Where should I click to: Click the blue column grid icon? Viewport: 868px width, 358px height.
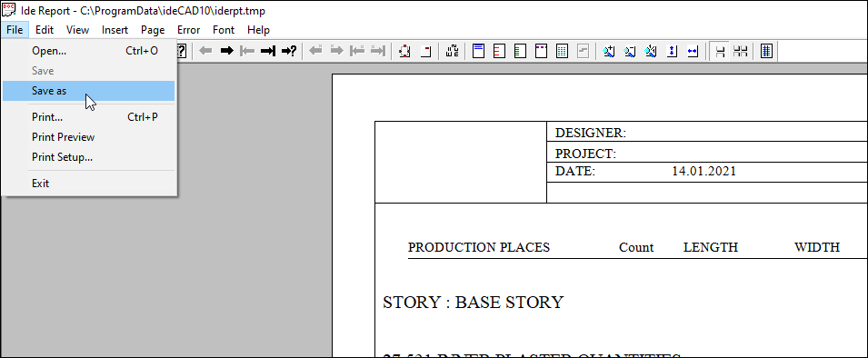point(767,52)
